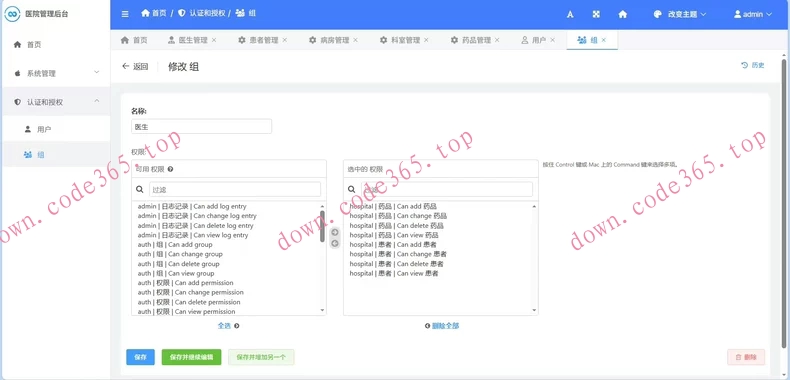Open 用户 in the sidebar

pos(55,129)
